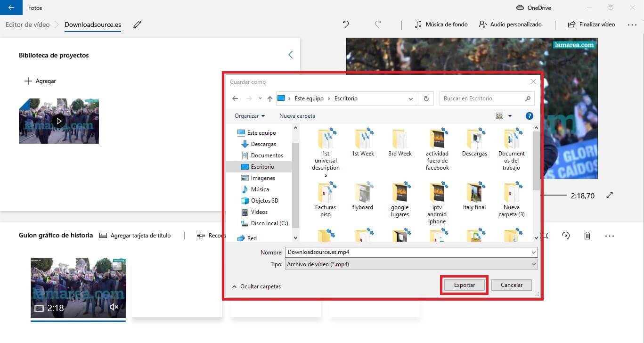The height and width of the screenshot is (343, 644).
Task: Open the Organizar menu
Action: point(250,115)
